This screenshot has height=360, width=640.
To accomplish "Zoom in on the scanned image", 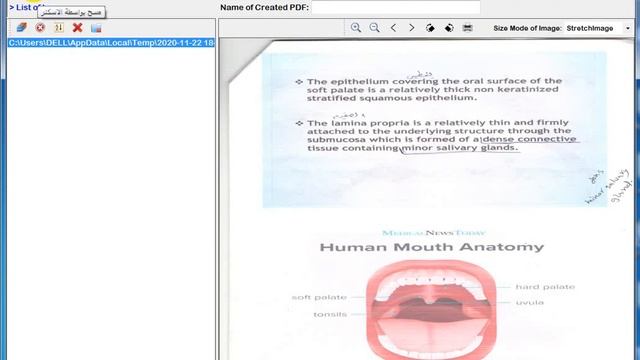I will [356, 28].
